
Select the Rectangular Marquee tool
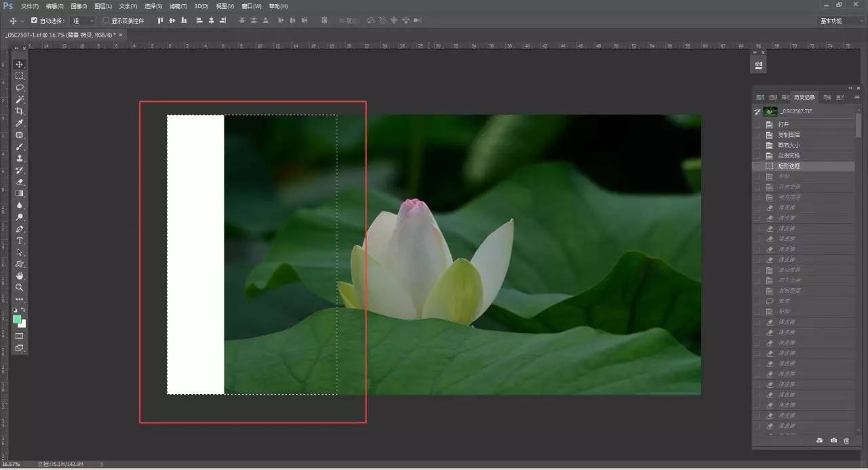[20, 76]
